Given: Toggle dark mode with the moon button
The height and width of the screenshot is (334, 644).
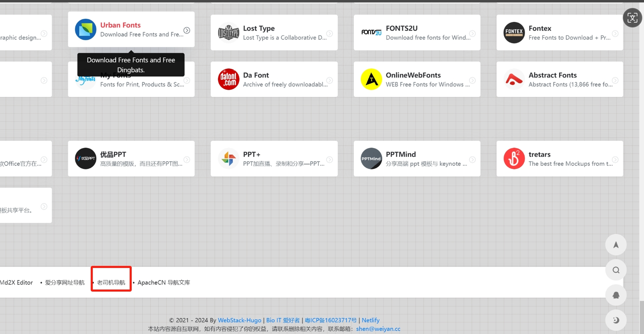Looking at the screenshot, I should (616, 320).
